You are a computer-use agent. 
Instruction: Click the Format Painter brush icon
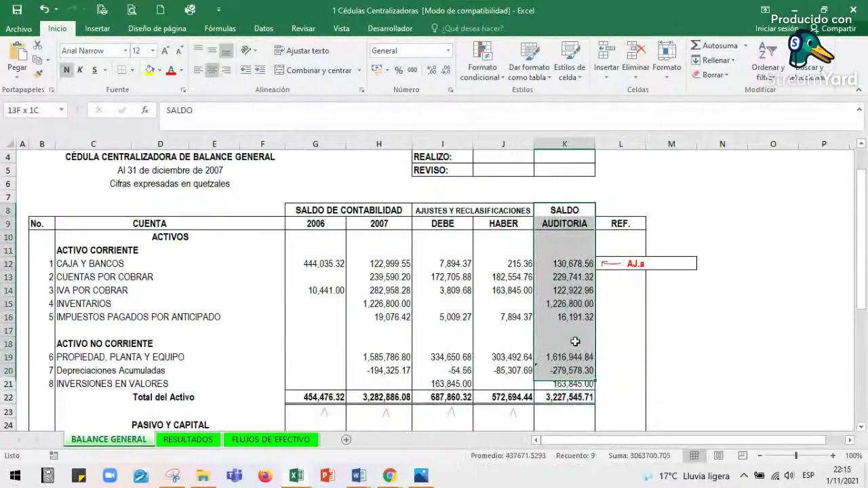point(37,73)
